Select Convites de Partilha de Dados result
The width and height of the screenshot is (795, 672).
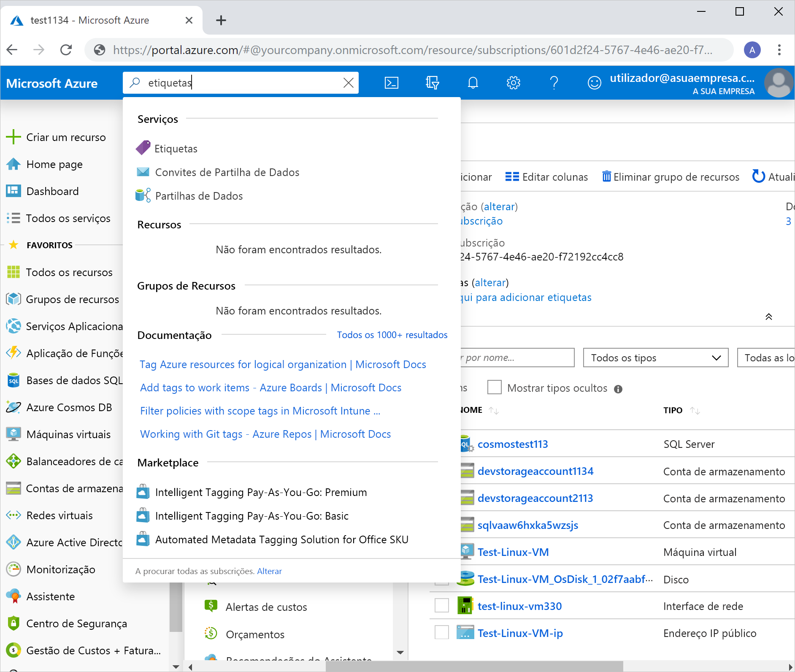(218, 172)
